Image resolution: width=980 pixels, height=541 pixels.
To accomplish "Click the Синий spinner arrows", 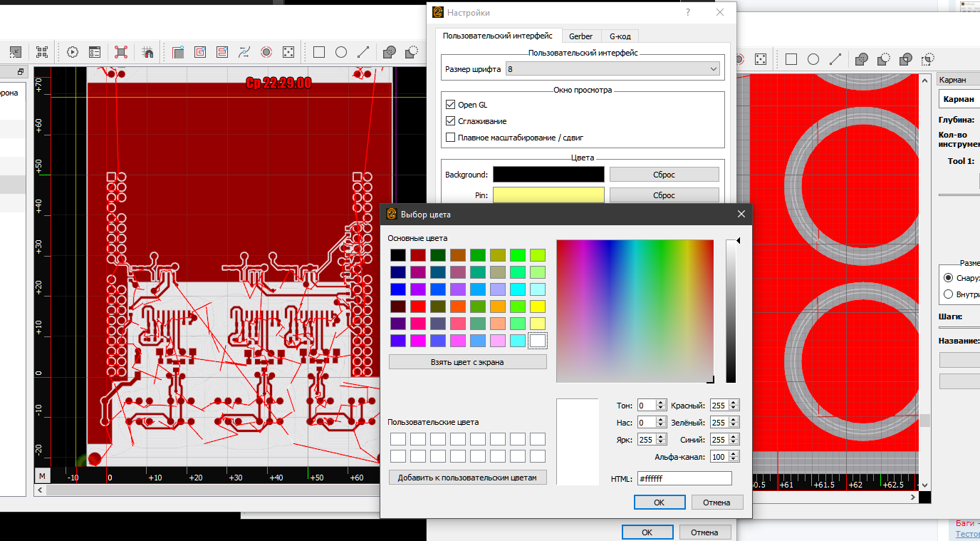I will (734, 440).
